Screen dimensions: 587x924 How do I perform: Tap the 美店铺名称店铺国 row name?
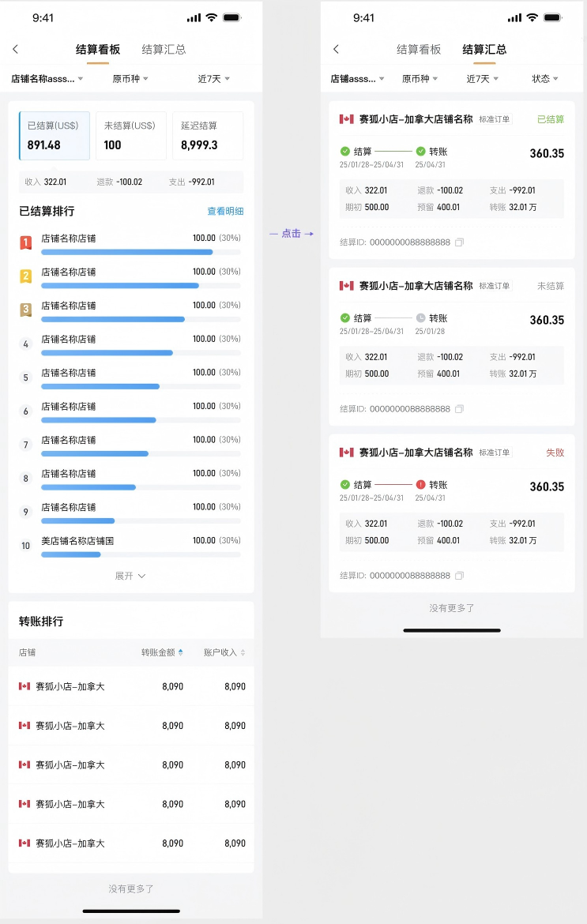pos(77,541)
